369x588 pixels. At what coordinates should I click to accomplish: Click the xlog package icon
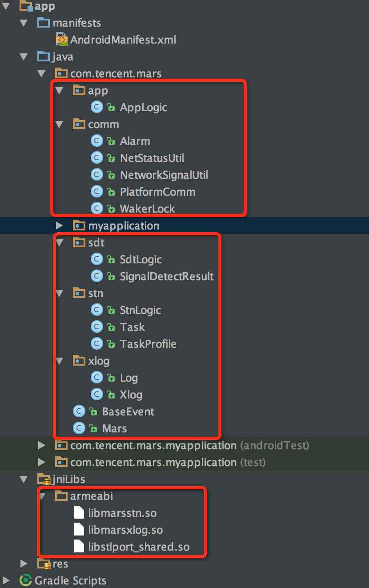tap(79, 361)
